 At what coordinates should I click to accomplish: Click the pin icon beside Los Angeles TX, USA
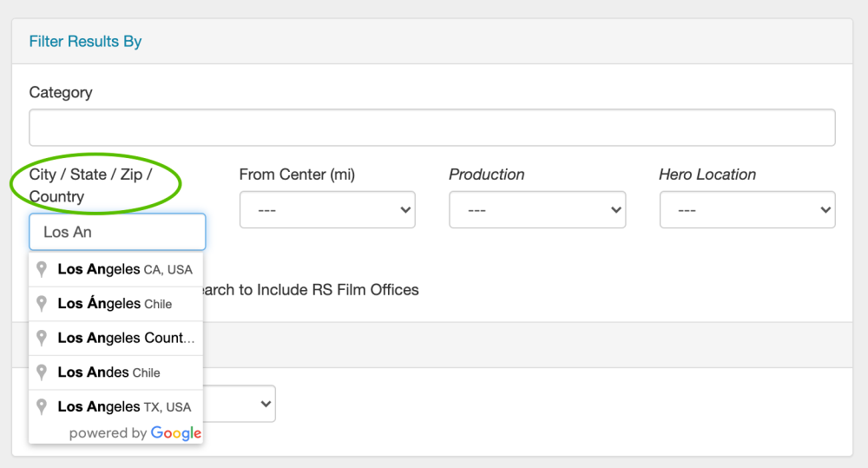point(41,406)
